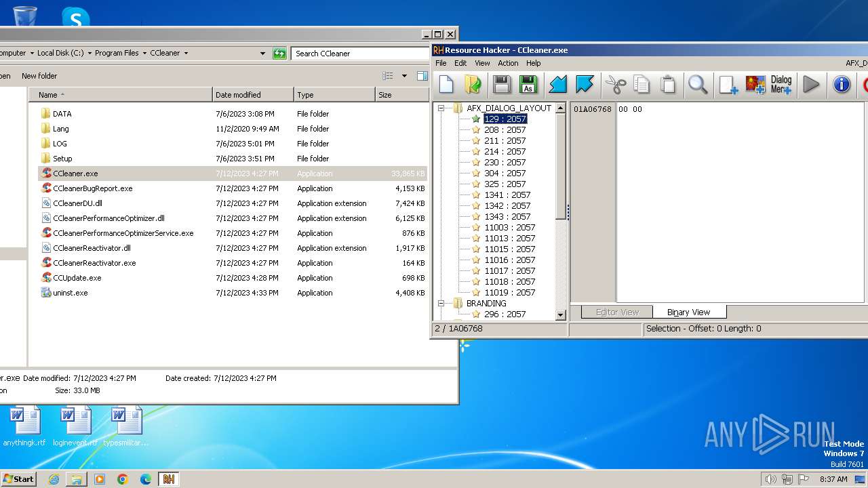Sort files by the Type column header
868x488 pixels.
click(x=334, y=95)
